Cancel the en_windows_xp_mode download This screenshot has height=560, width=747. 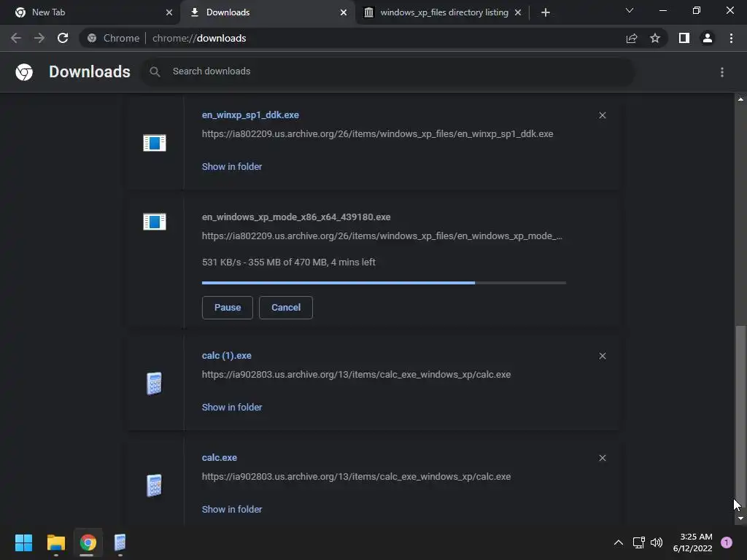(286, 308)
